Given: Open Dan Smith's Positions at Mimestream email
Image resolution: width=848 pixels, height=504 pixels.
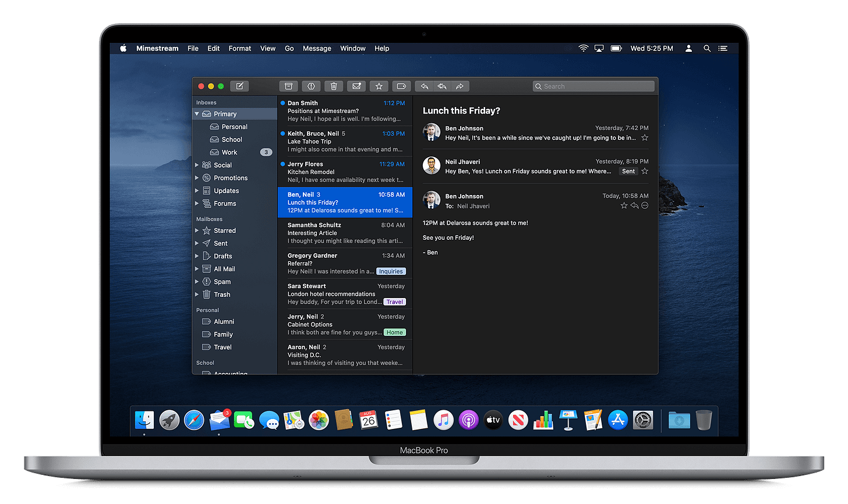Looking at the screenshot, I should pyautogui.click(x=345, y=111).
